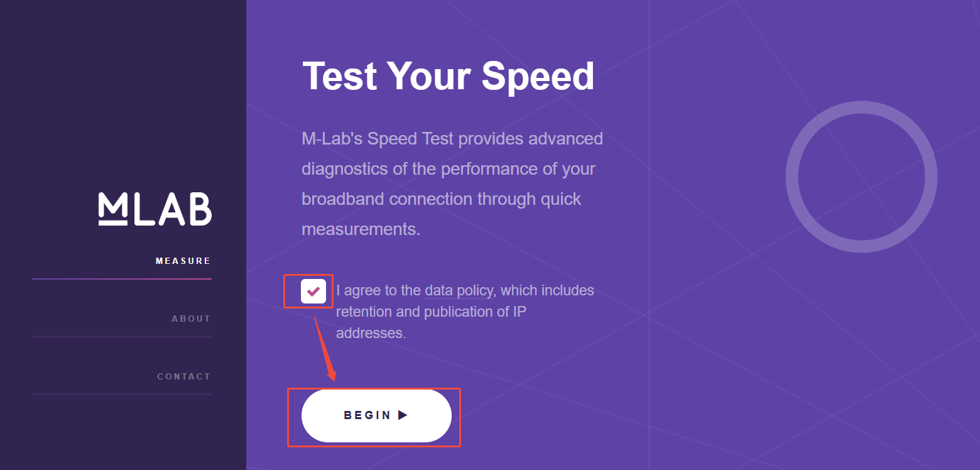Click the divider line under ABOUT

[122, 336]
